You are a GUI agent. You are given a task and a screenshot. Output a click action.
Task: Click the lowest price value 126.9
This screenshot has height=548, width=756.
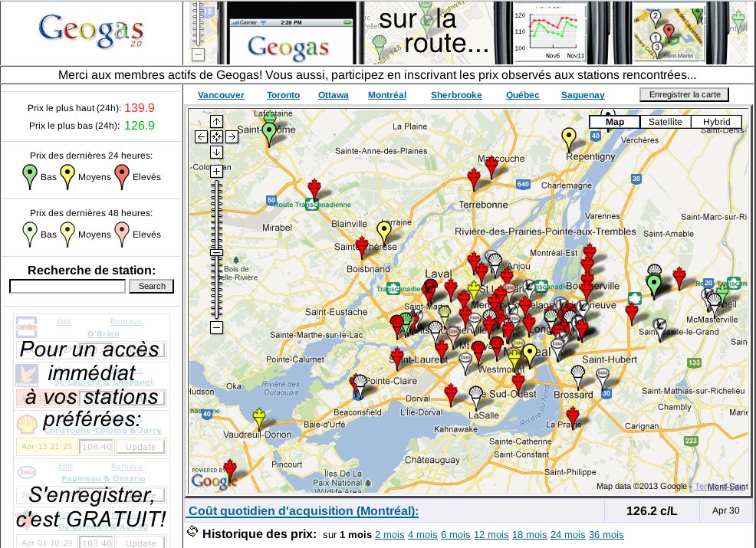[x=140, y=126]
